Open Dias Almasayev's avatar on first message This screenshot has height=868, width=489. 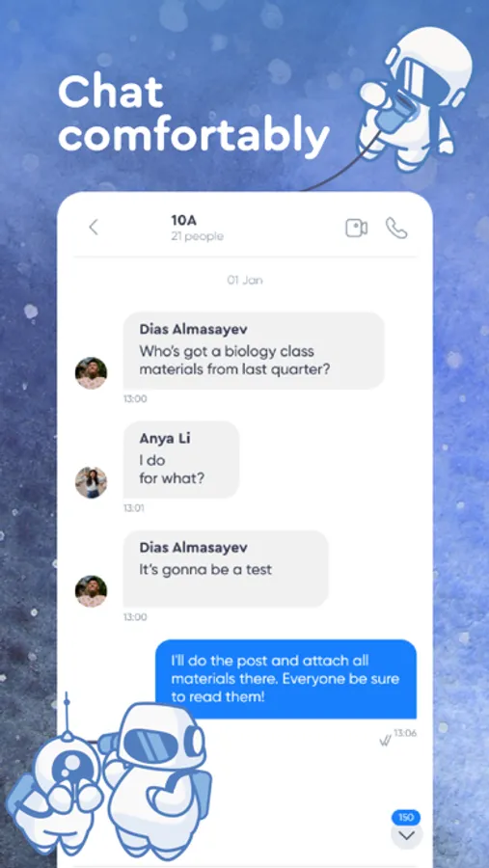coord(91,372)
